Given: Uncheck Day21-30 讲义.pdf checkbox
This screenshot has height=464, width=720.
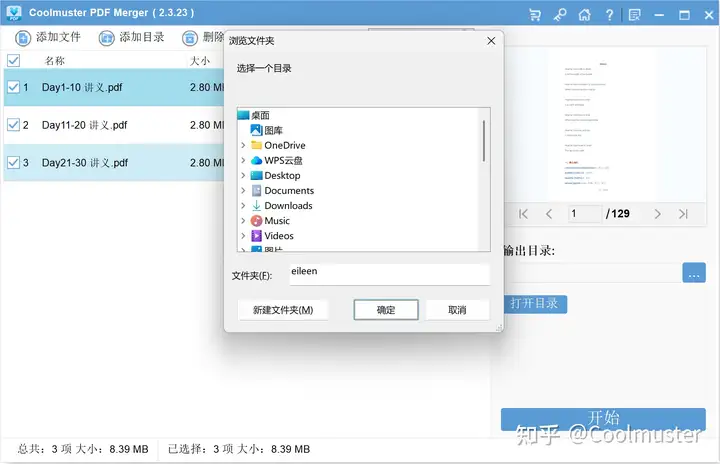Looking at the screenshot, I should point(14,162).
